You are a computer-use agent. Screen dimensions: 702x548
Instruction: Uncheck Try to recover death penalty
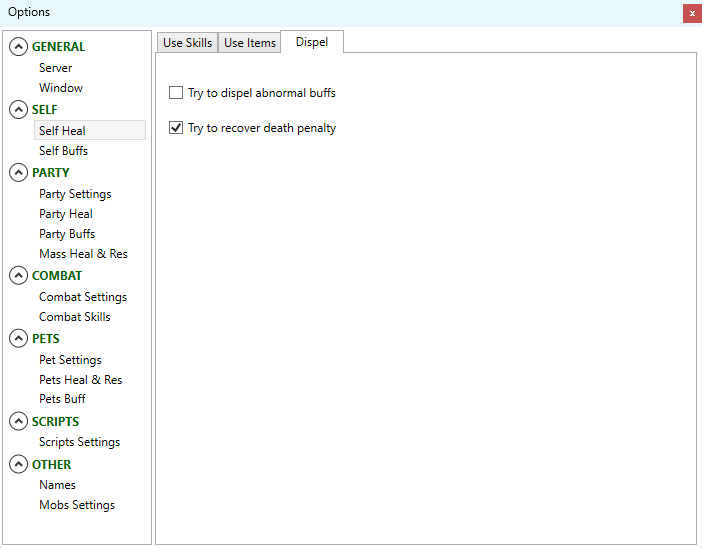(x=177, y=128)
